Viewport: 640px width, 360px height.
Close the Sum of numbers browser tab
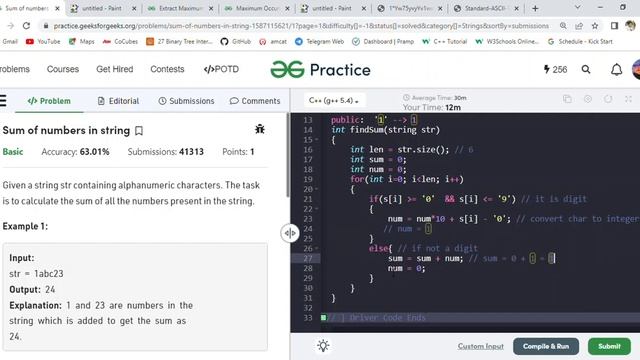coord(58,8)
